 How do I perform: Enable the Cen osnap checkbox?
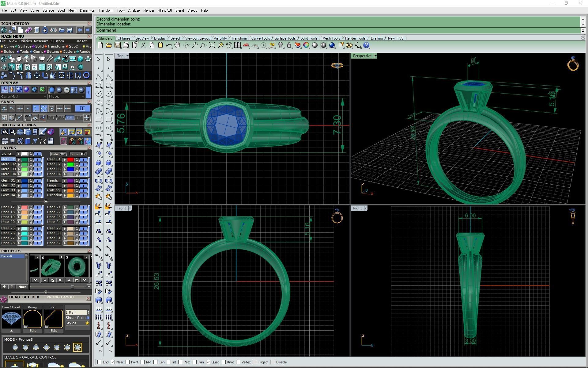pyautogui.click(x=156, y=362)
